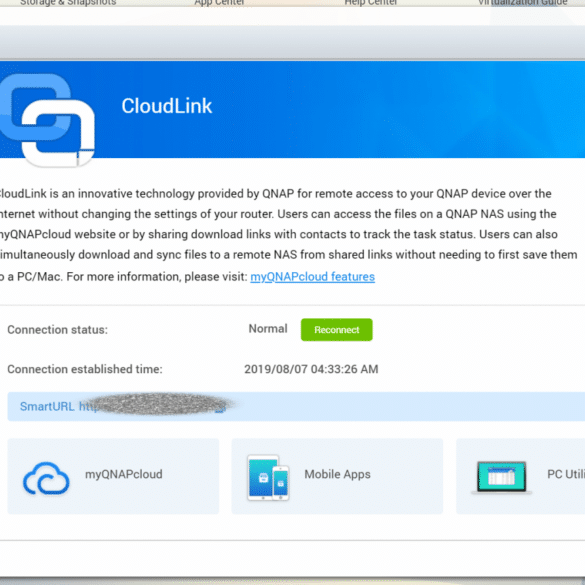The height and width of the screenshot is (585, 585).
Task: Open Help Center on the desktop
Action: 371,3
